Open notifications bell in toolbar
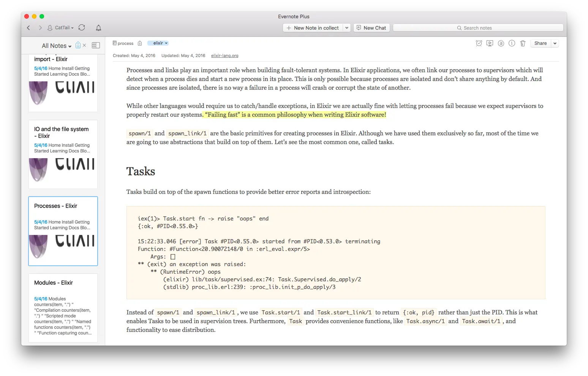Viewport: 588px width, 376px height. 98,28
